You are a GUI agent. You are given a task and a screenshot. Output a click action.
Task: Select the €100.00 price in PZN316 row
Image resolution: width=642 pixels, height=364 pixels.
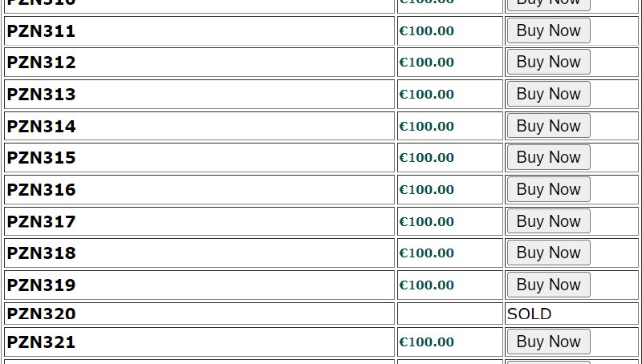[x=426, y=190]
